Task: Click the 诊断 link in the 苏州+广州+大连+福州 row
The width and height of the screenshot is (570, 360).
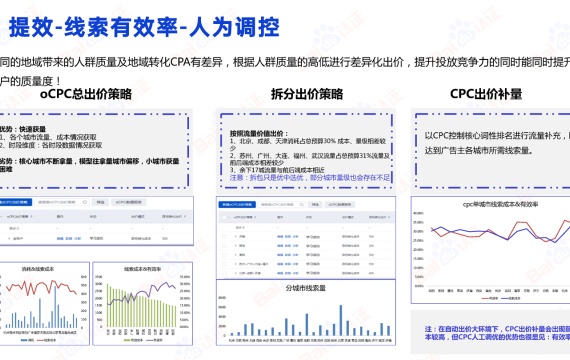Action: [296, 264]
